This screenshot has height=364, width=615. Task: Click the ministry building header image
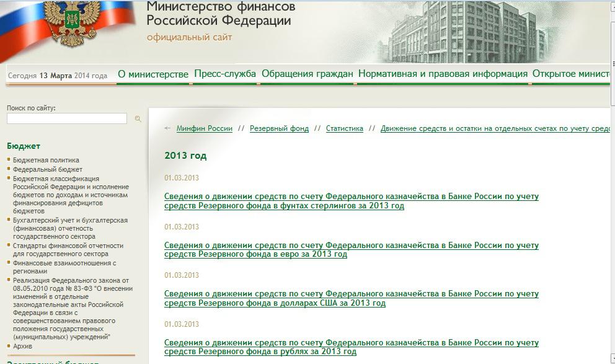pos(467,32)
